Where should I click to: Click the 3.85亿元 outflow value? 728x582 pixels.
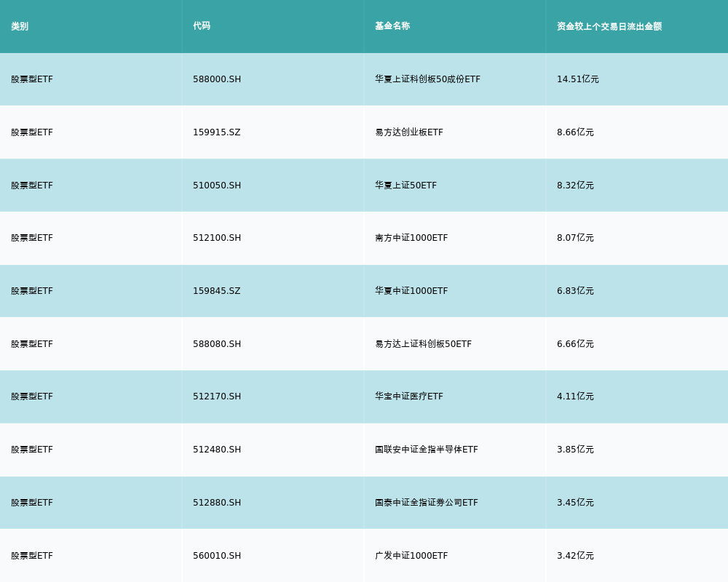575,450
